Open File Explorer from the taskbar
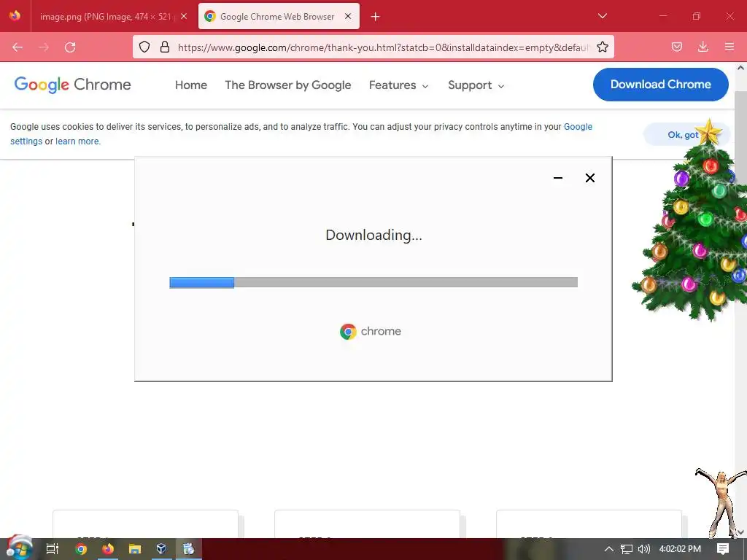 (135, 549)
